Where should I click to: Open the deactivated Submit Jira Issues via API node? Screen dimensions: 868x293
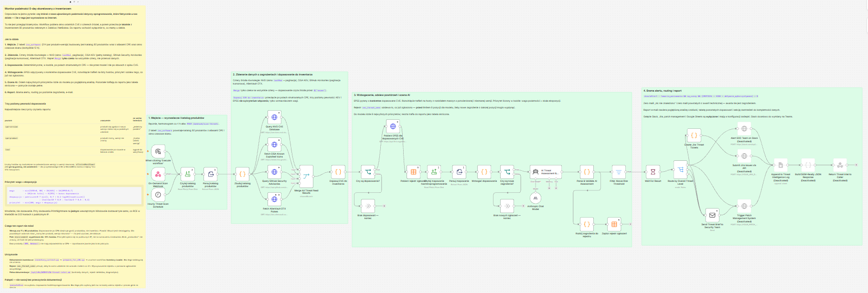(x=744, y=156)
